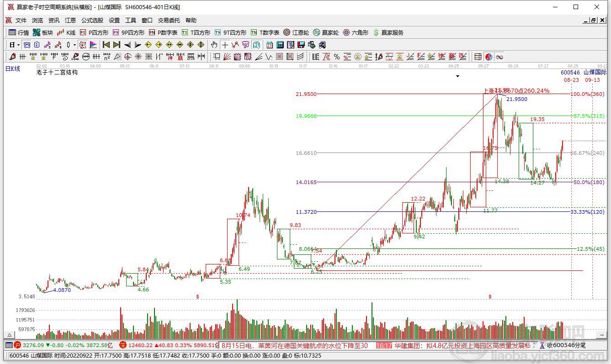Open the 帮助 menu
This screenshot has width=611, height=364.
click(191, 21)
